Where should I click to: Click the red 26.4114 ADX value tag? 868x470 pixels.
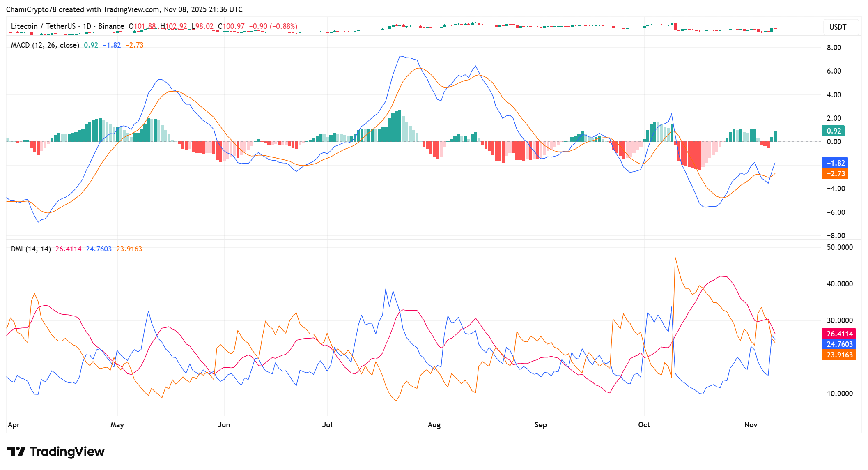tap(839, 334)
